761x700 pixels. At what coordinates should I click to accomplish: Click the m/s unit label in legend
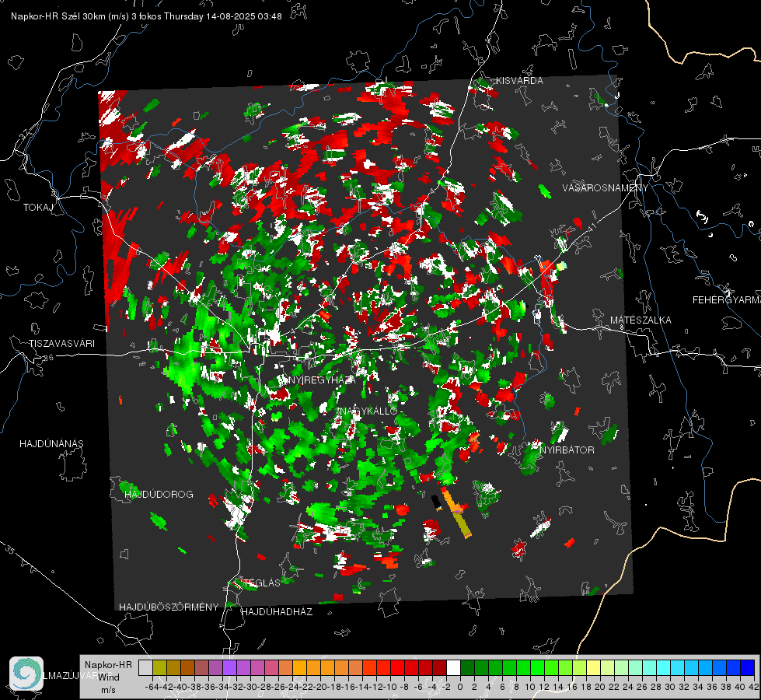coord(108,690)
